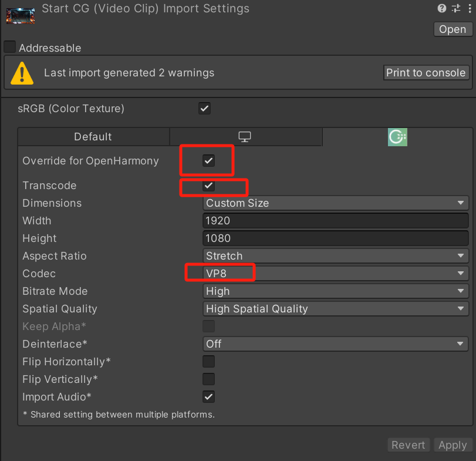Open the Dimensions dropdown
Screen dimensions: 476x461
[x=335, y=203]
